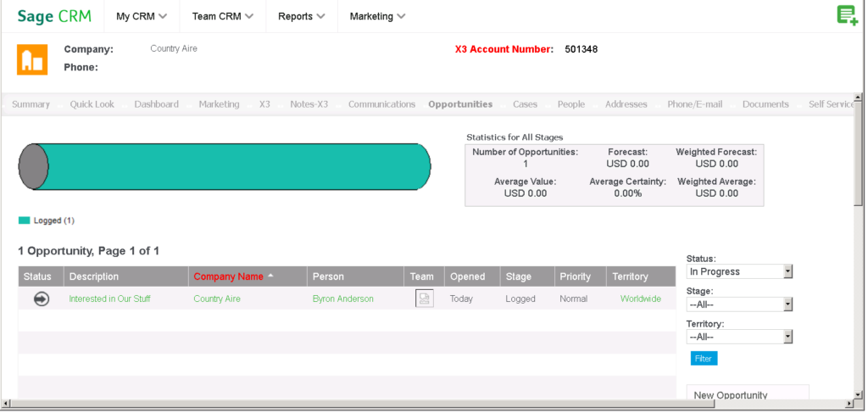Click the green new record icon
Screen dimensions: 868x413
click(x=848, y=15)
